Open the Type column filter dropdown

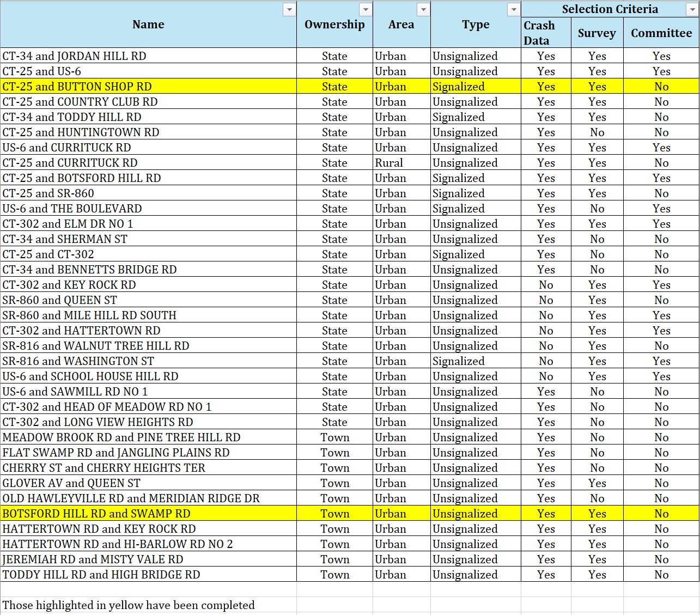point(514,10)
